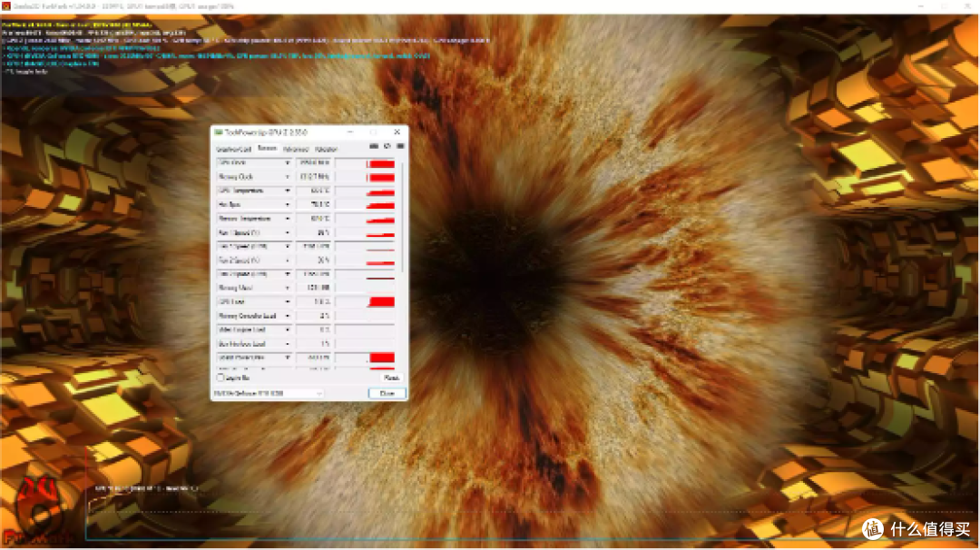This screenshot has height=550, width=980.
Task: Expand the Memory Temperature sensor dropdown
Action: tap(288, 219)
